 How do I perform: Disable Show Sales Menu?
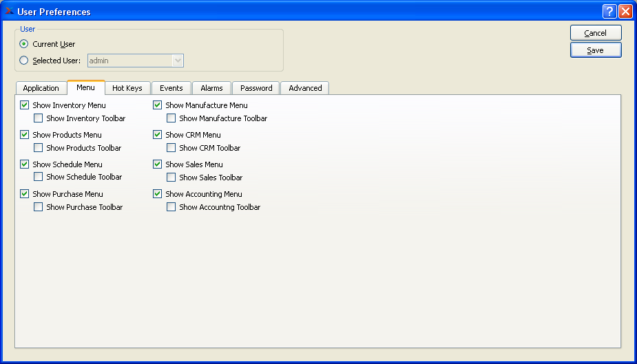pyautogui.click(x=157, y=164)
